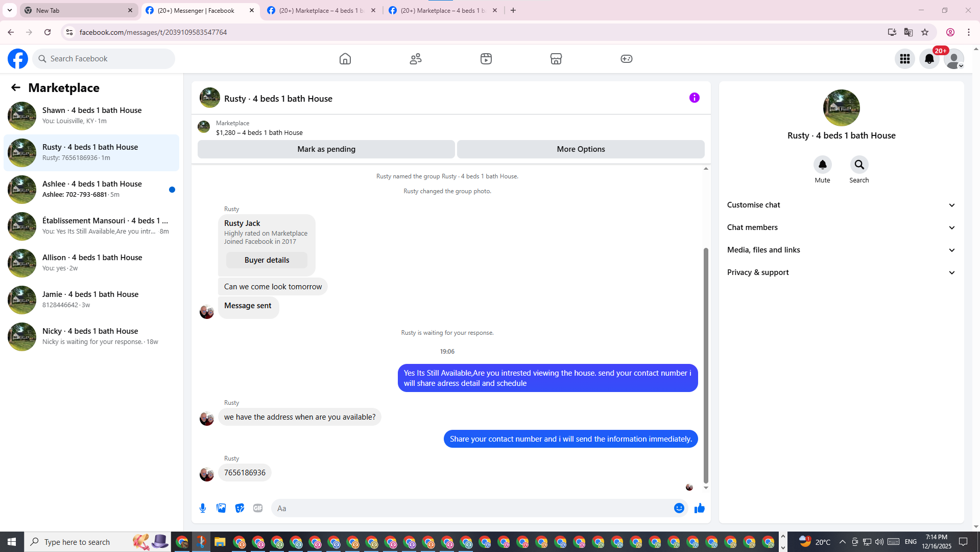The image size is (980, 552).
Task: Open conversation information purple icon
Action: point(695,98)
